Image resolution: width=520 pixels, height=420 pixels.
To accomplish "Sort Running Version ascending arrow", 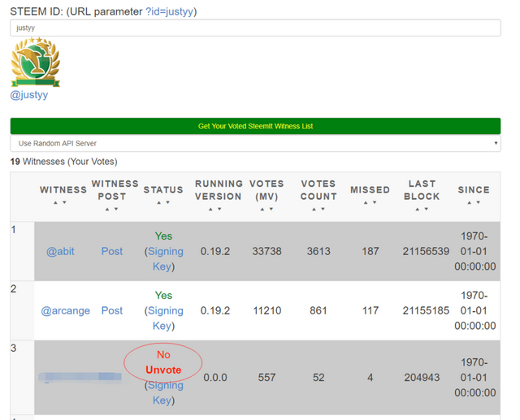I will [210, 209].
